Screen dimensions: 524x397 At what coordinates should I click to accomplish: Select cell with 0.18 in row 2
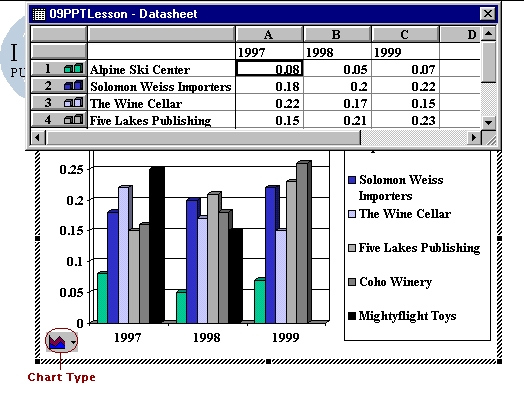(x=269, y=86)
